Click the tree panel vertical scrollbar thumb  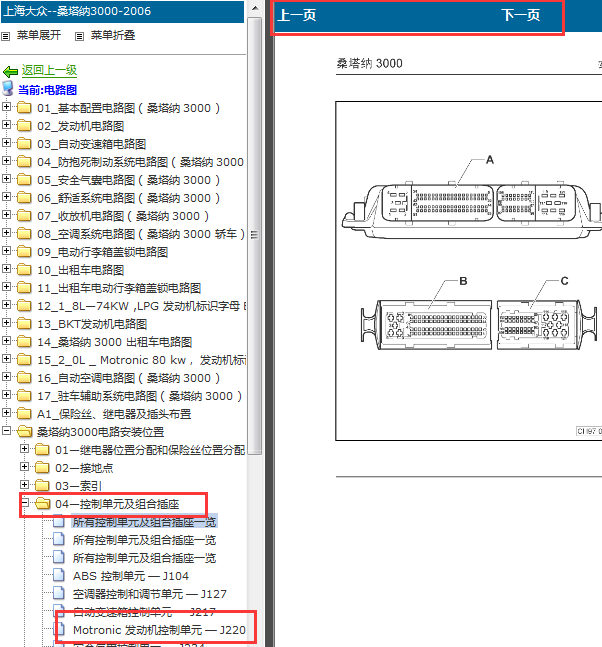pos(255,235)
